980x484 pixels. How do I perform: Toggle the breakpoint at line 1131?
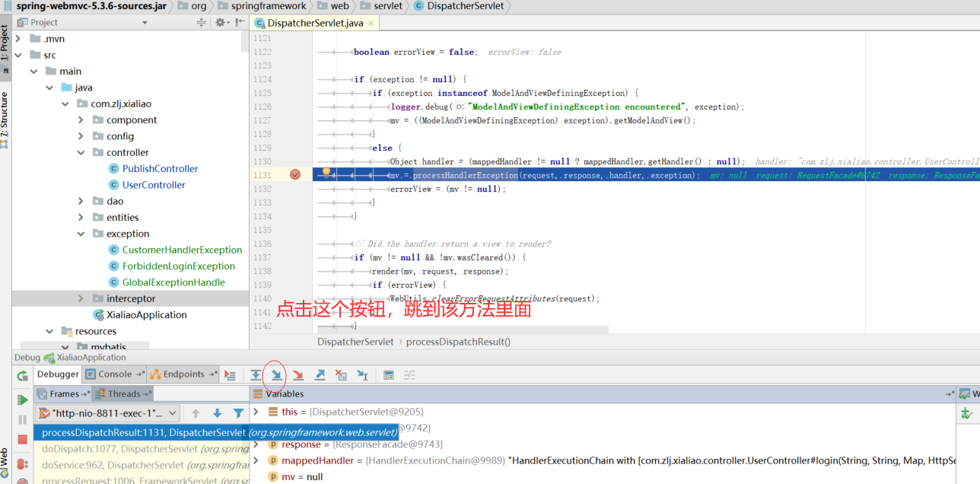295,175
